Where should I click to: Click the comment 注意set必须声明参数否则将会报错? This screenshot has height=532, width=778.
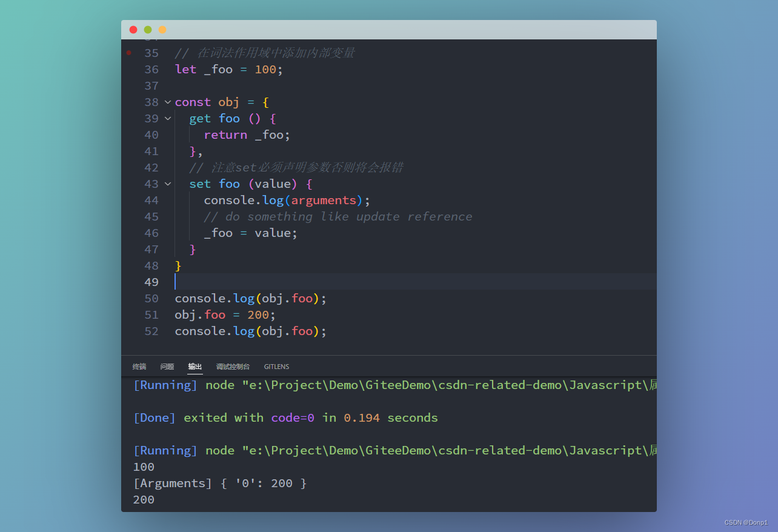click(296, 167)
